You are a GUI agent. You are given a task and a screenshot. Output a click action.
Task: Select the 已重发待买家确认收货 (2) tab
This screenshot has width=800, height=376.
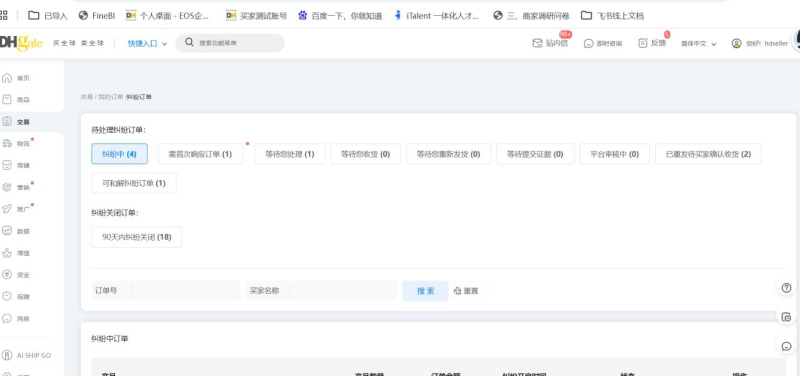(708, 154)
